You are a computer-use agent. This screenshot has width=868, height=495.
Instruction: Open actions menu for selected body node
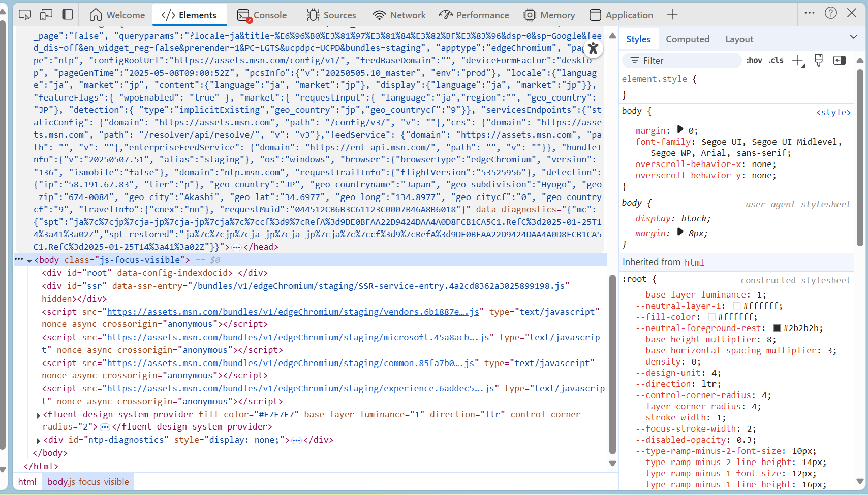(x=19, y=259)
